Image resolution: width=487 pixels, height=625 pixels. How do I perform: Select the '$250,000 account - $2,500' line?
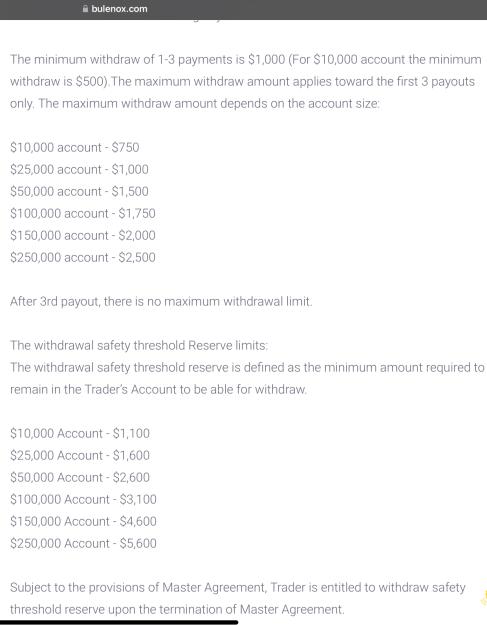point(83,257)
